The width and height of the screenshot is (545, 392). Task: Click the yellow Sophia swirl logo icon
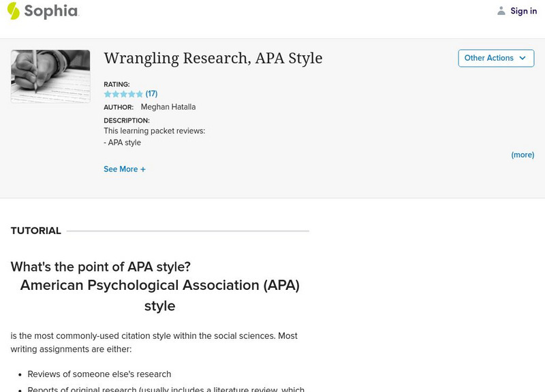(13, 11)
